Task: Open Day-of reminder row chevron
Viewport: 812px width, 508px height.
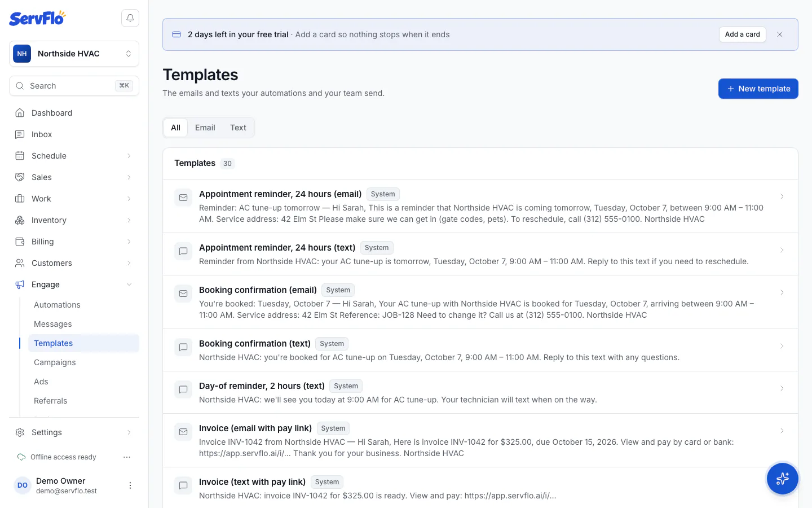Action: [x=782, y=388]
